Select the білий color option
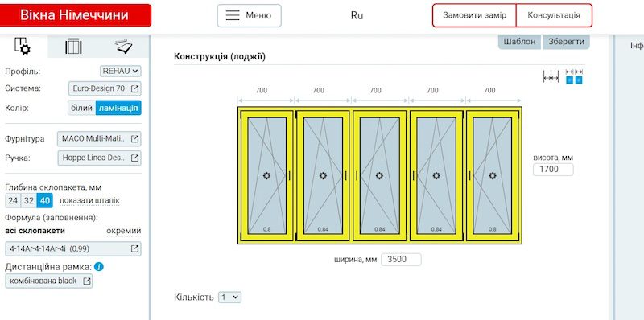 pyautogui.click(x=82, y=108)
